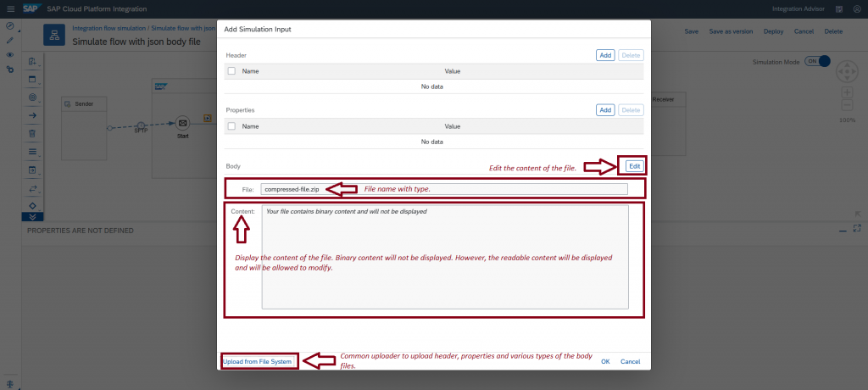Open the Process palette tool
The width and height of the screenshot is (868, 390).
tap(32, 79)
